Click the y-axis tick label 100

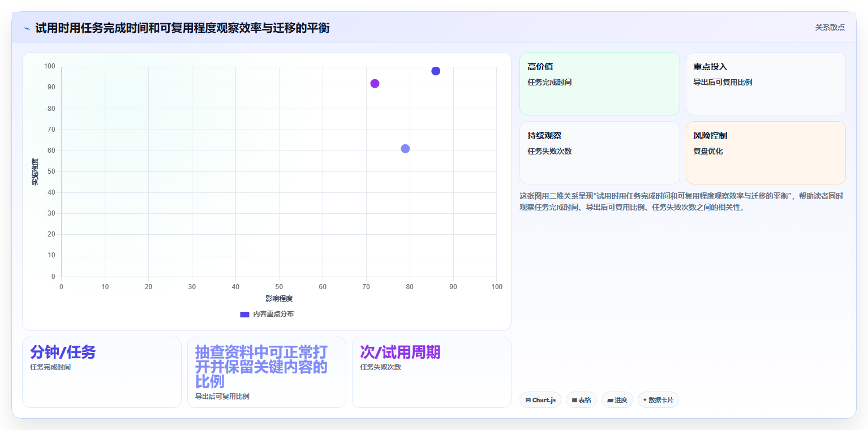tap(49, 67)
